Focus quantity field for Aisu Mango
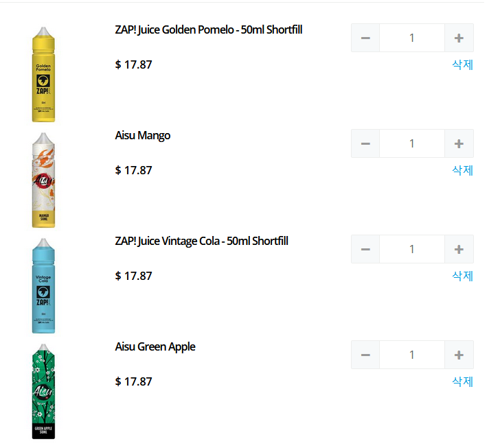This screenshot has height=448, width=500. (412, 143)
